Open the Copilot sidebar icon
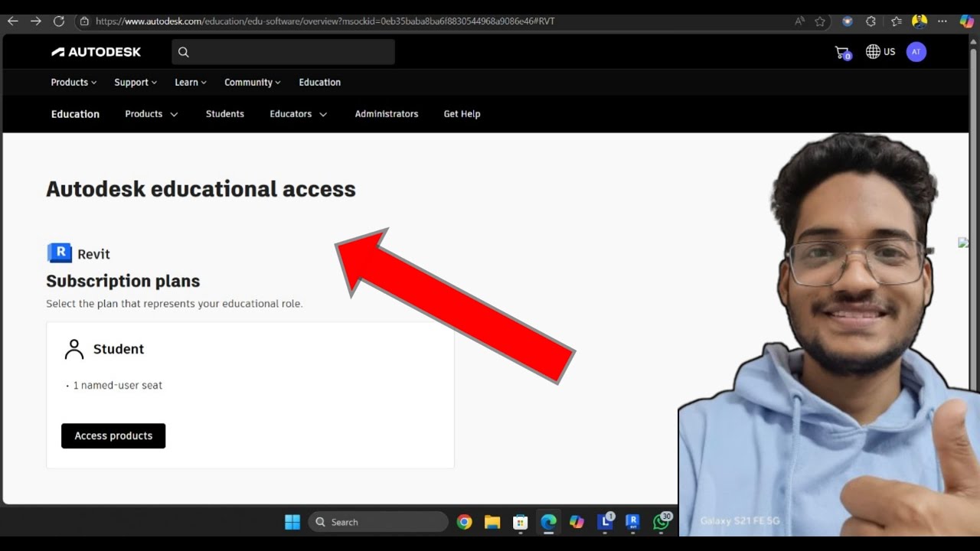 coord(965,21)
